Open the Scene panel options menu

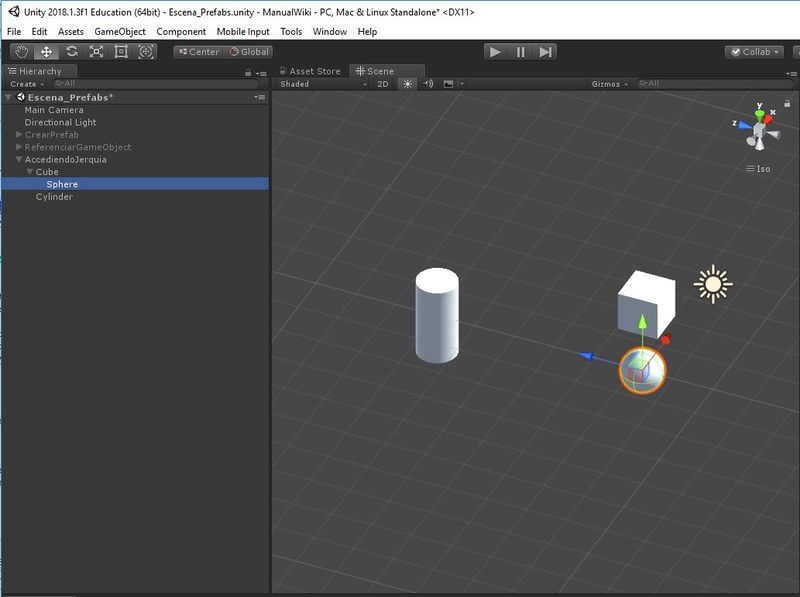tap(793, 73)
